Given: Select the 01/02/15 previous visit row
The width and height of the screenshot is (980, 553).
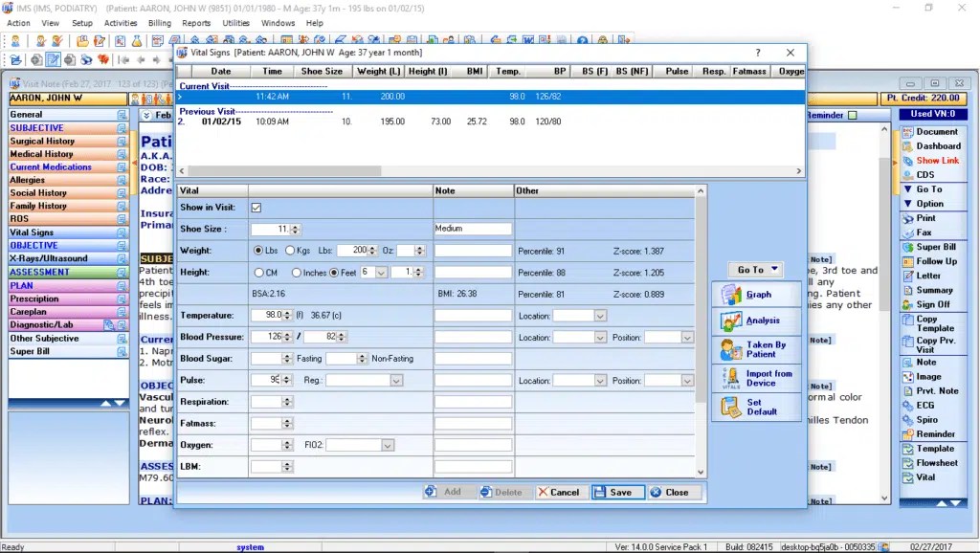Looking at the screenshot, I should (491, 122).
